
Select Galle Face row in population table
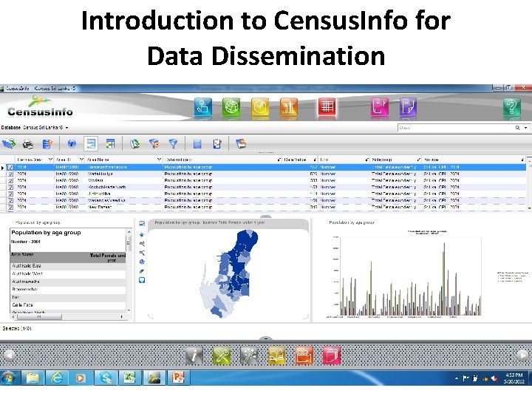coord(68,305)
